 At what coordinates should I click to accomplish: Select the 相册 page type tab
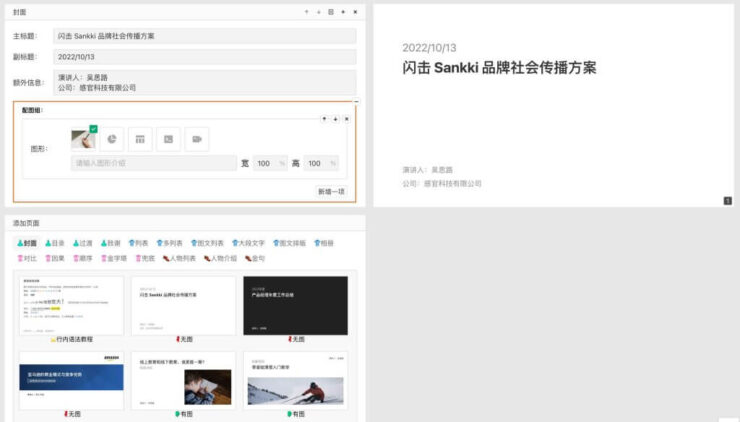324,243
